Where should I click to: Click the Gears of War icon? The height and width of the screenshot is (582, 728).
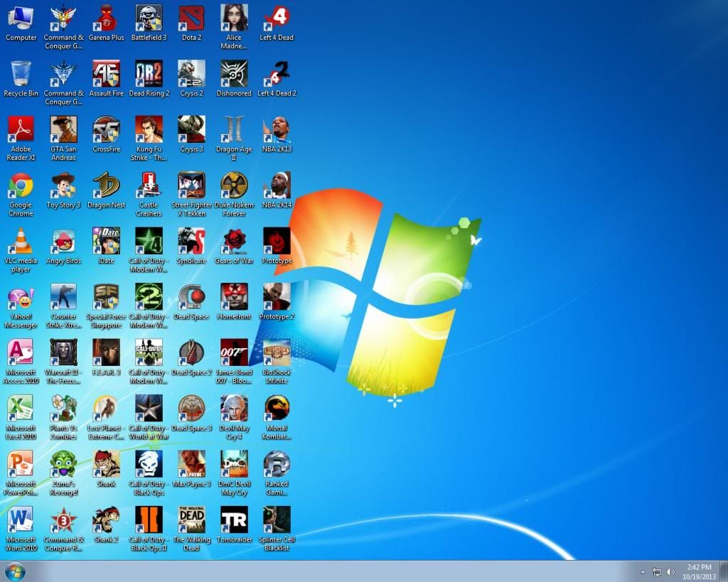[x=234, y=246]
